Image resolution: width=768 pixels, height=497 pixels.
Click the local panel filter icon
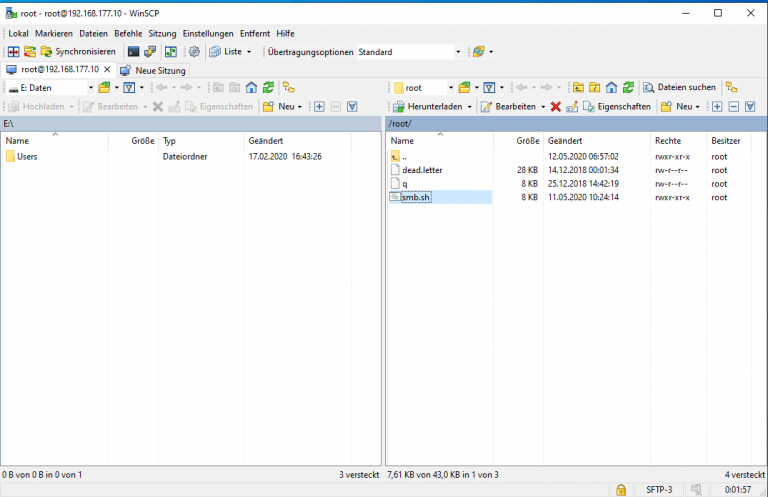(x=129, y=88)
